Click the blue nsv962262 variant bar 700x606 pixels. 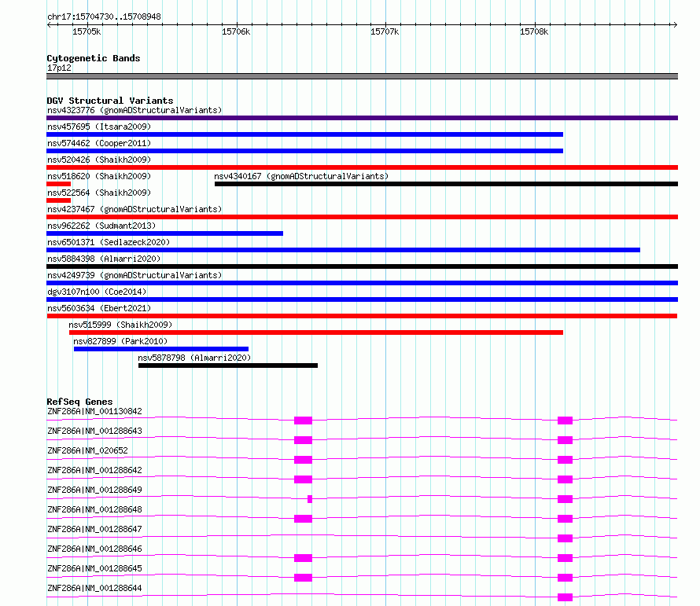coord(164,233)
